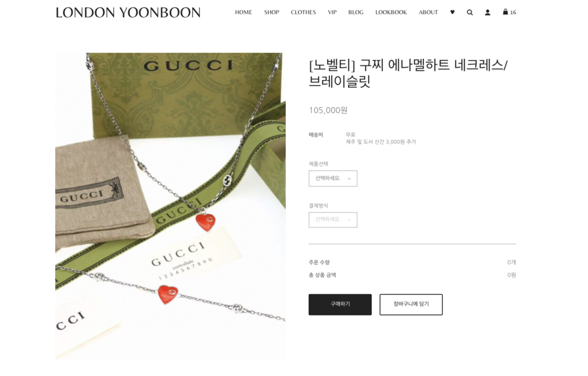Click the cart item count 16
588x376 pixels.
(513, 13)
